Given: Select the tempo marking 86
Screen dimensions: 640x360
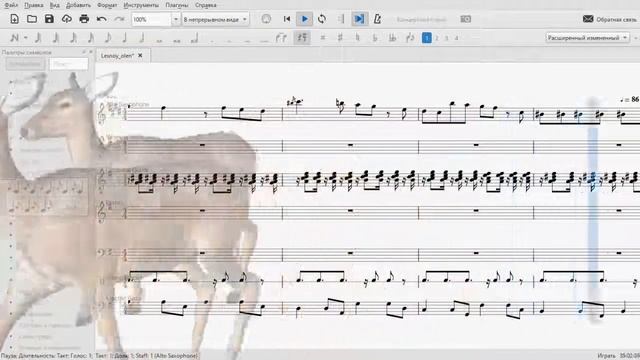Looking at the screenshot, I should pos(630,99).
